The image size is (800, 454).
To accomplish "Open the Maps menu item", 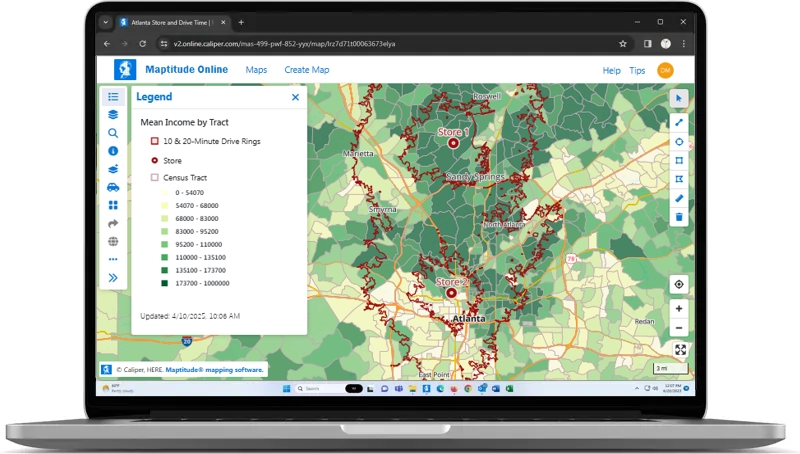I will click(x=256, y=70).
